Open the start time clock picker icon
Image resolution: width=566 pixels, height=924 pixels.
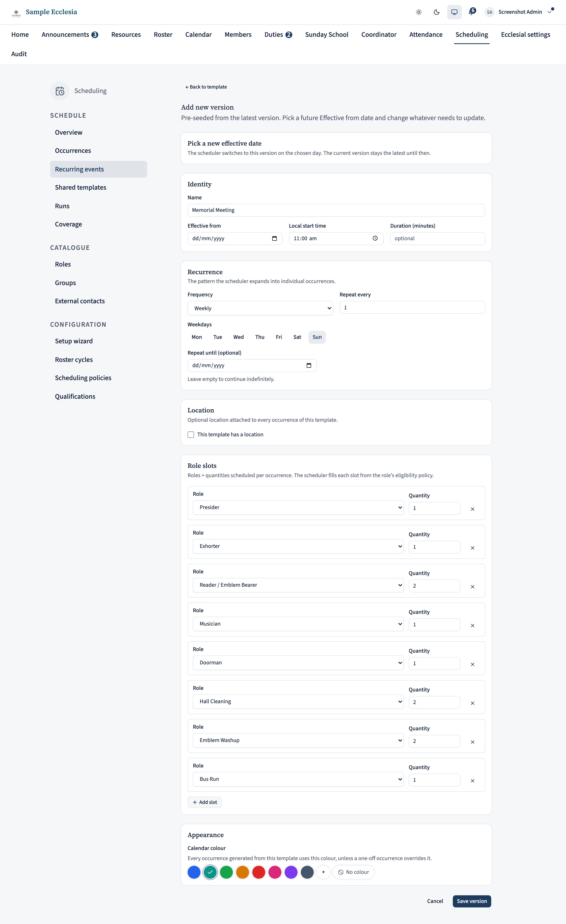[x=375, y=239]
